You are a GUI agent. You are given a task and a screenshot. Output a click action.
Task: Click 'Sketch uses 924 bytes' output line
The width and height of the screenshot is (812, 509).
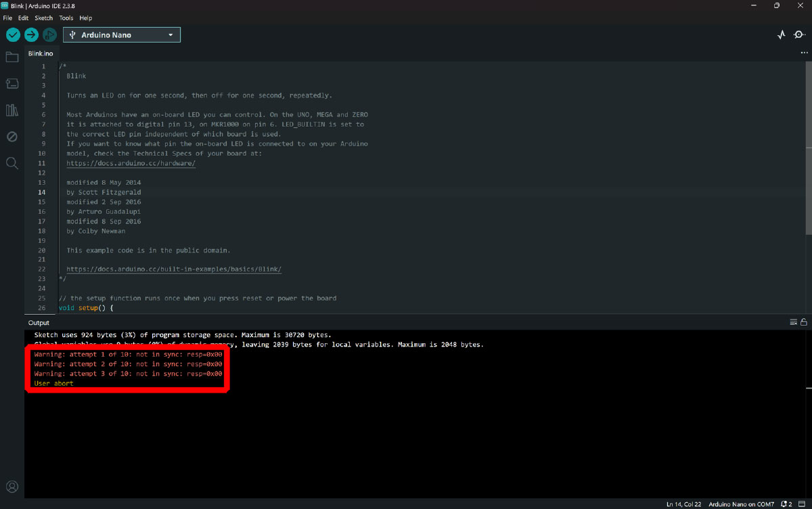[183, 335]
